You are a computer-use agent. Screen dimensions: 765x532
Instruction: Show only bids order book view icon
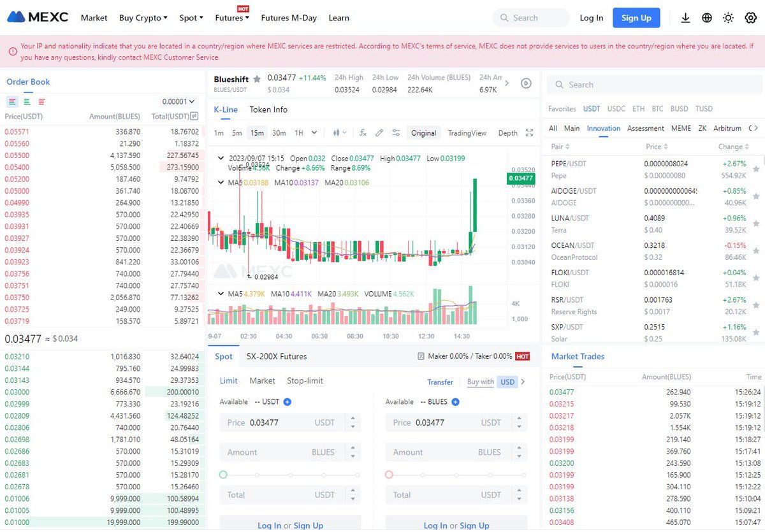pyautogui.click(x=27, y=101)
